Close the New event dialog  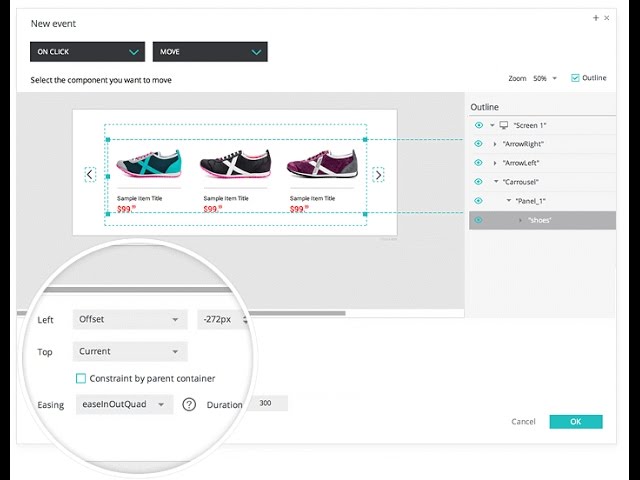[607, 18]
